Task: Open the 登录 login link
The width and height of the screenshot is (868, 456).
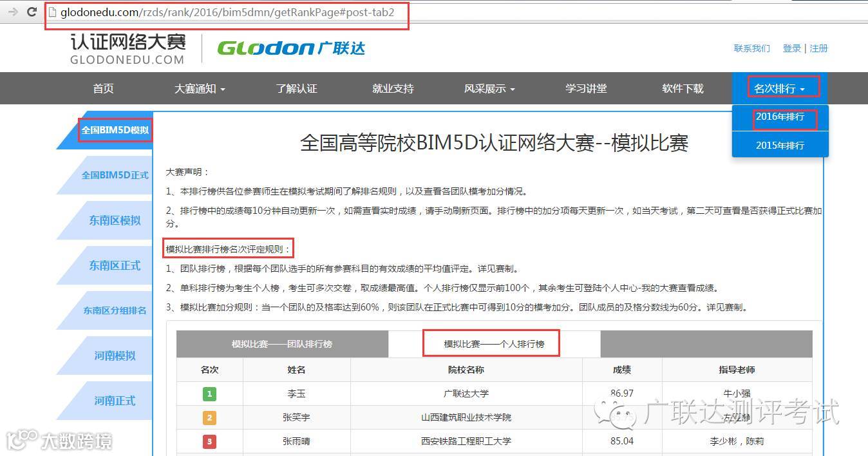Action: tap(792, 48)
